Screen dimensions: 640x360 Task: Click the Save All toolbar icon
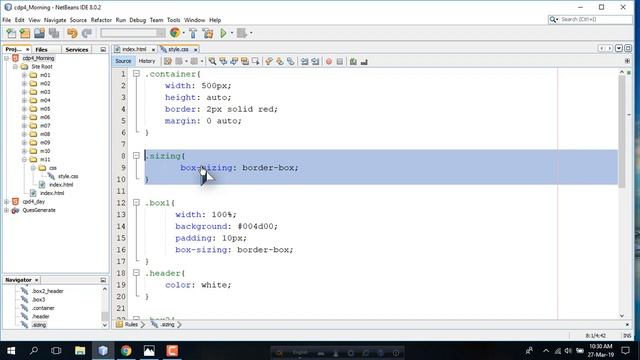coord(54,33)
